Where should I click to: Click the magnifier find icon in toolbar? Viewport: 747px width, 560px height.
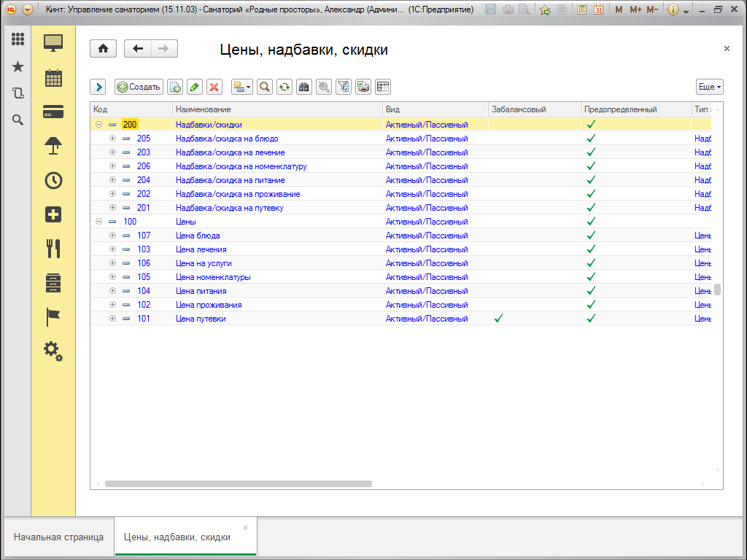[x=265, y=87]
